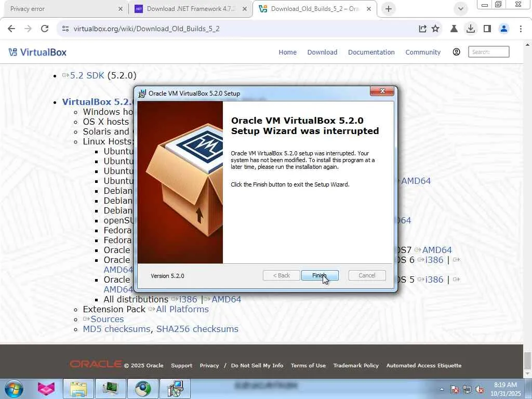Open SHA256 checksums link
The width and height of the screenshot is (532, 399).
tap(197, 329)
